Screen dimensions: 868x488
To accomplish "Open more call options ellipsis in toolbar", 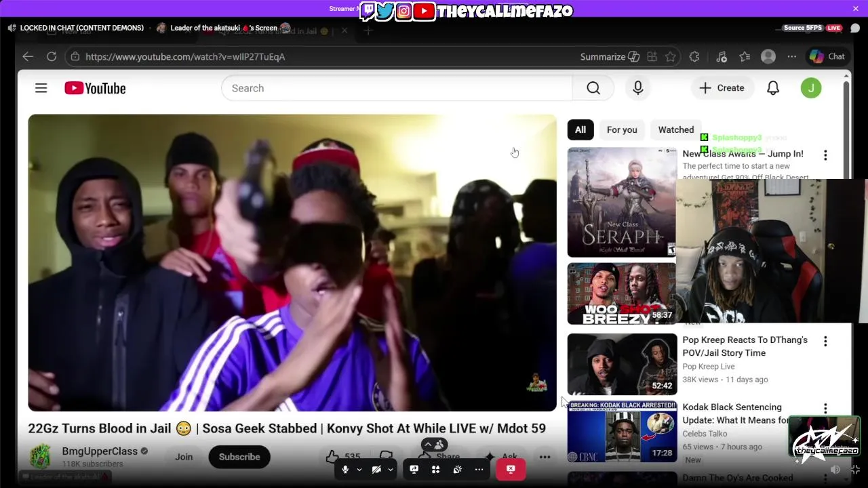I will pyautogui.click(x=479, y=470).
